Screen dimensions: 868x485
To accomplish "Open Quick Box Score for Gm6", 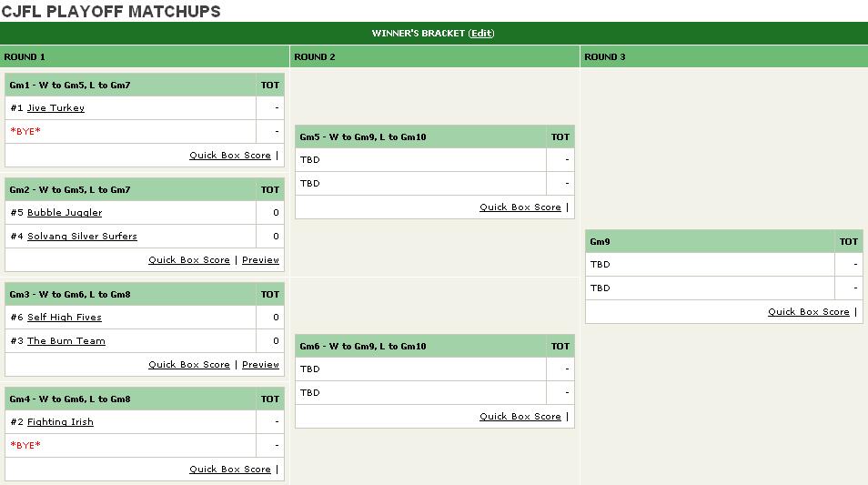I will click(x=520, y=417).
